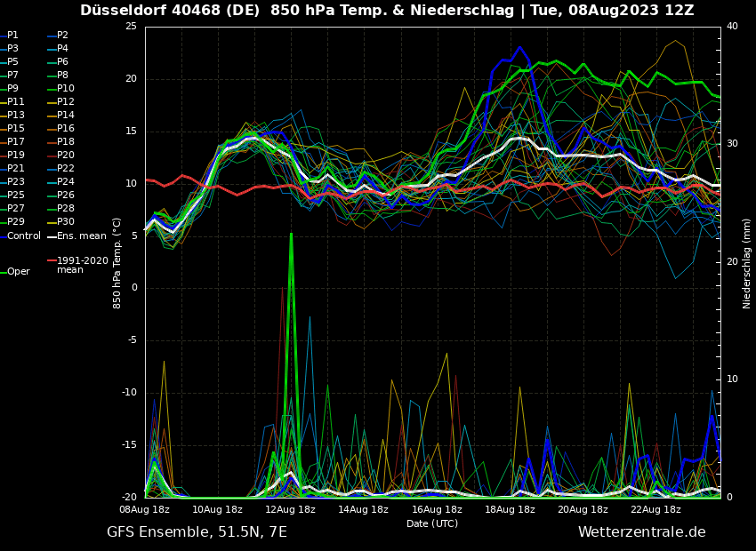Select the Oper legend entry
Image resolution: width=756 pixels, height=551 pixels.
point(18,272)
